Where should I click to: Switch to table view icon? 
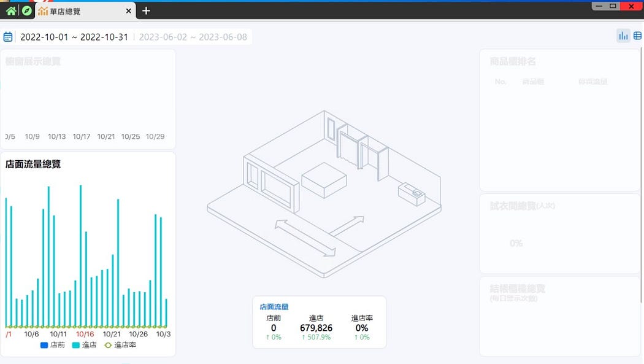637,36
